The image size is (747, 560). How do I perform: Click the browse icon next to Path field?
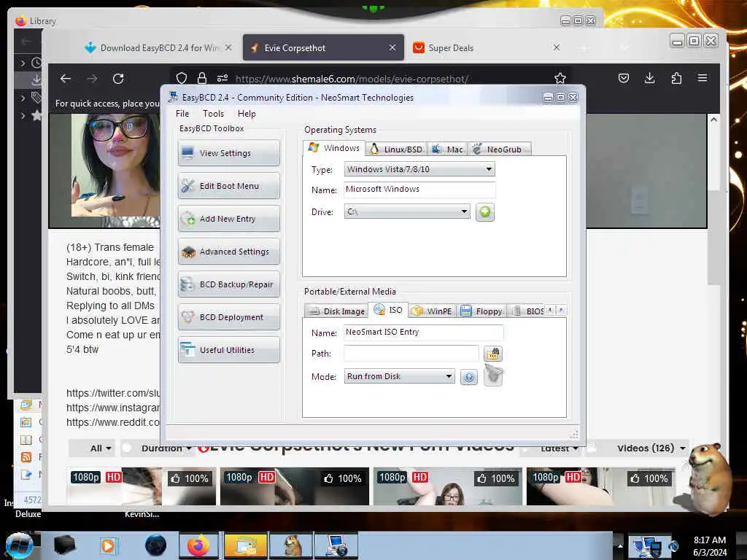coord(493,354)
